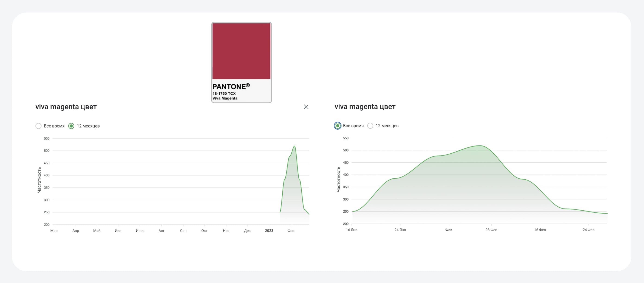Close the left viva magenta chart panel
This screenshot has width=644, height=283.
coord(306,107)
